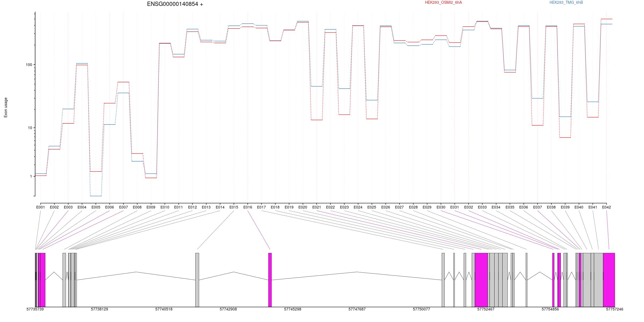Select exon label E025
Screen dimensions: 644x322
[x=372, y=207]
